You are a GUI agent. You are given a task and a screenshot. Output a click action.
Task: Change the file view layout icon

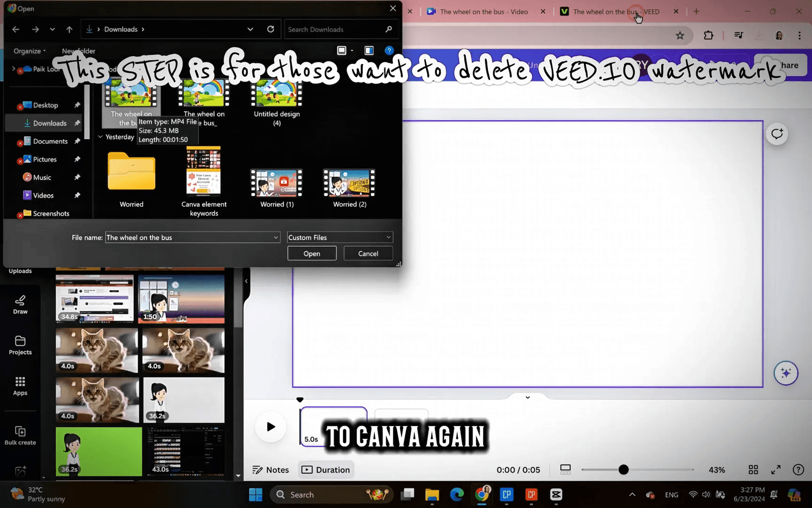tap(342, 50)
